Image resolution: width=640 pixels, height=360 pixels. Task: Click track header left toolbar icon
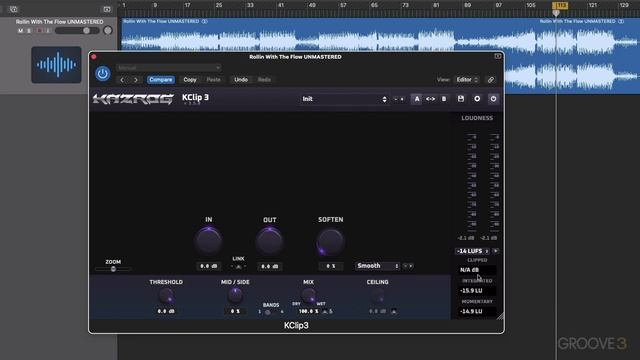[x=13, y=9]
